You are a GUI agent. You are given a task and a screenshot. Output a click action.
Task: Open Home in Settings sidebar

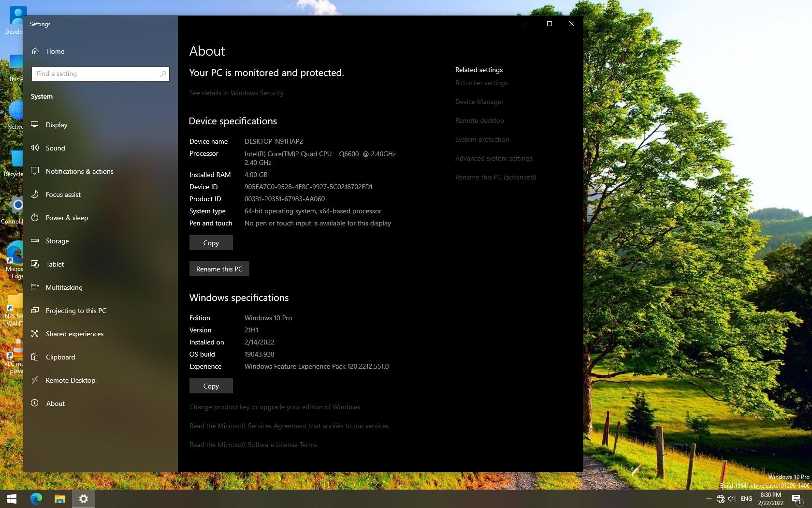tap(55, 51)
